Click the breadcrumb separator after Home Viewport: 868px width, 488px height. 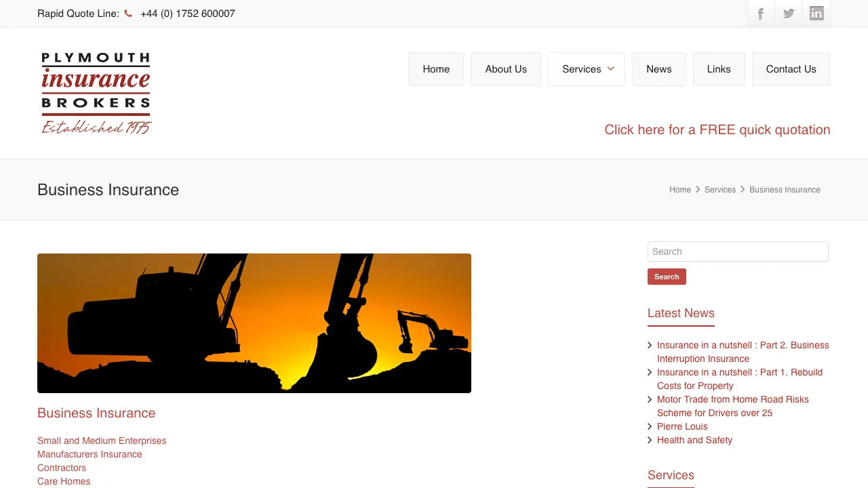tap(697, 190)
